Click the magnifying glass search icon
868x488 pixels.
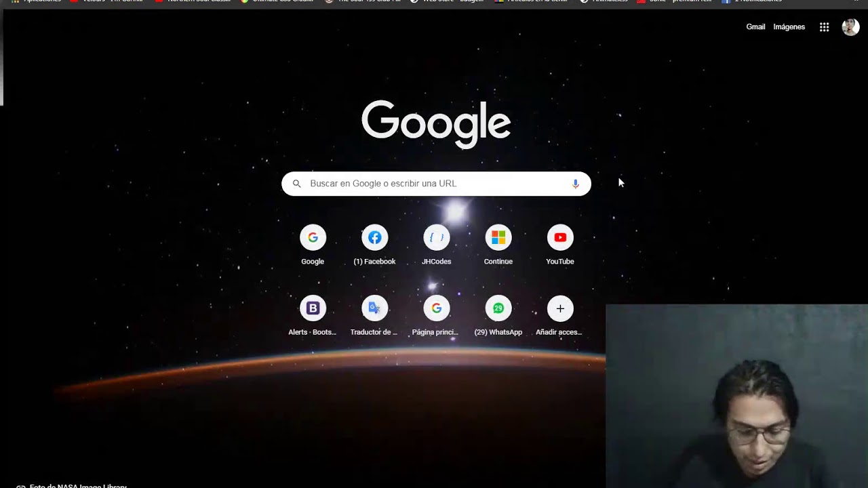click(x=296, y=184)
